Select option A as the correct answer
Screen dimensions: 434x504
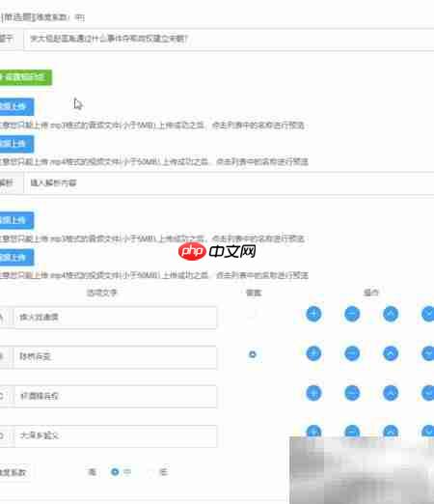click(x=253, y=315)
